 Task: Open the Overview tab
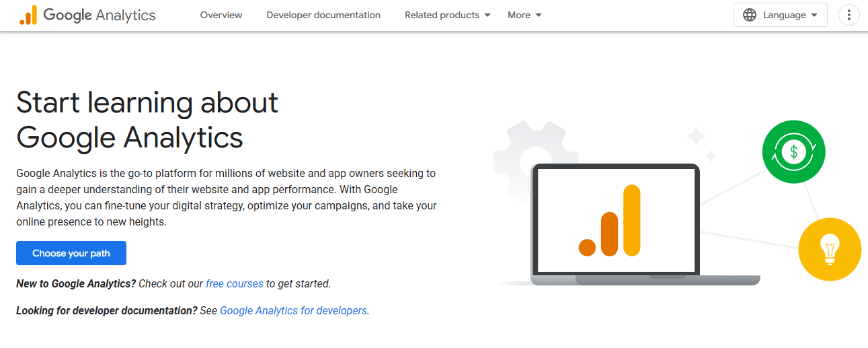pos(221,15)
